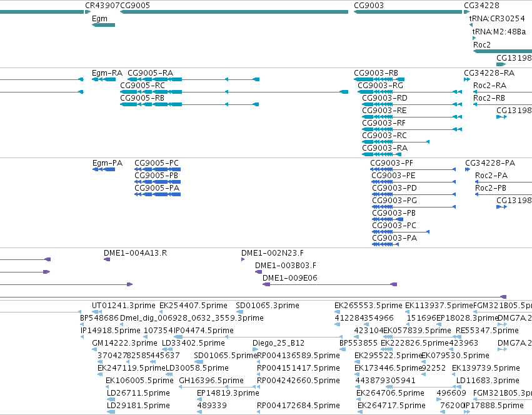Select the EP14819.3prime EST label

(228, 393)
